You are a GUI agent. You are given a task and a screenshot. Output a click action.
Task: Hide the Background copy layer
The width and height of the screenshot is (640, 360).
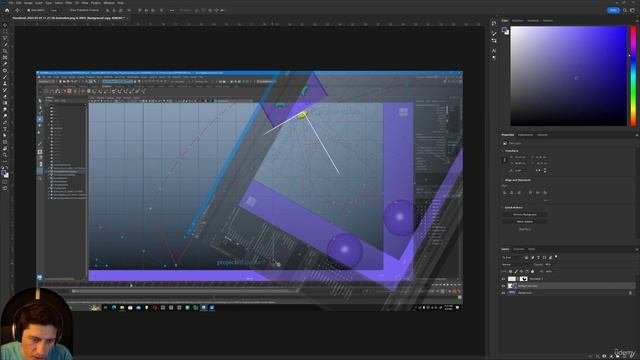[504, 286]
